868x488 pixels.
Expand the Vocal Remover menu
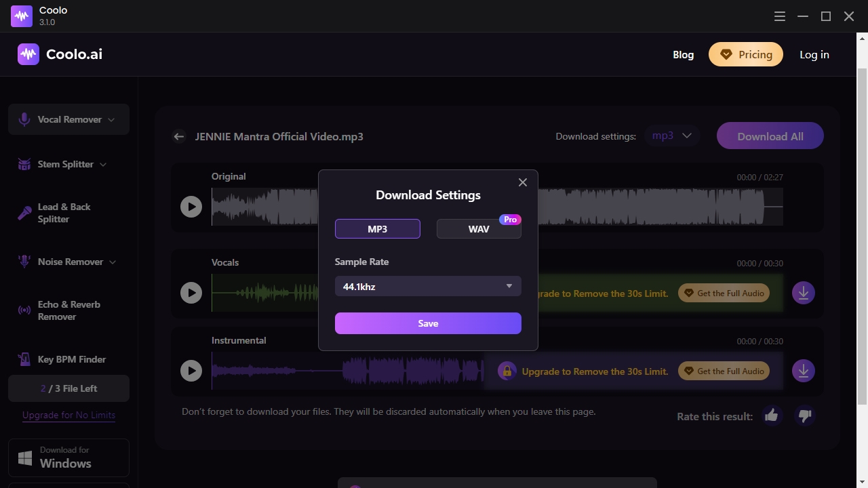(68, 119)
